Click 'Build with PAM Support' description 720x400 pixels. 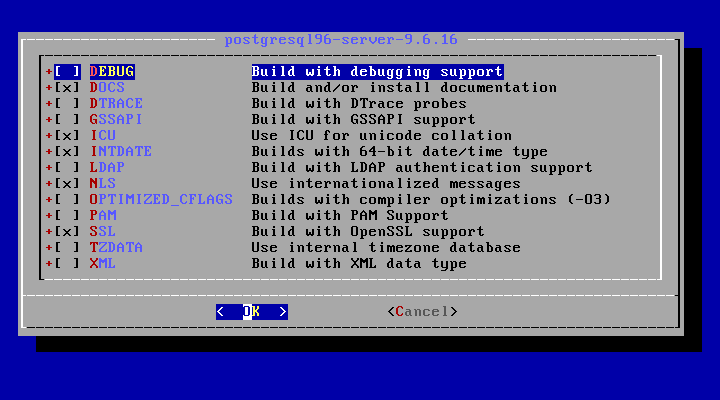pos(350,215)
